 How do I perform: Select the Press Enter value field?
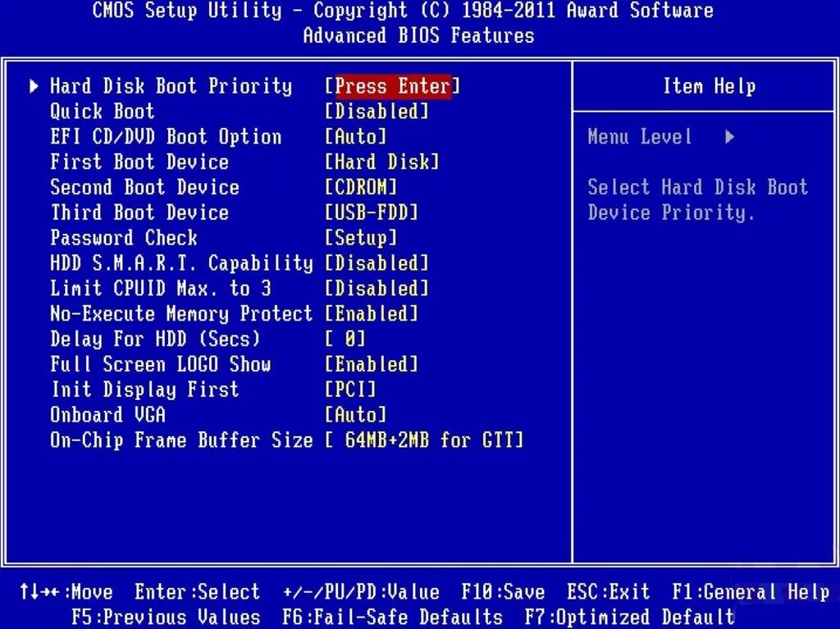point(392,86)
